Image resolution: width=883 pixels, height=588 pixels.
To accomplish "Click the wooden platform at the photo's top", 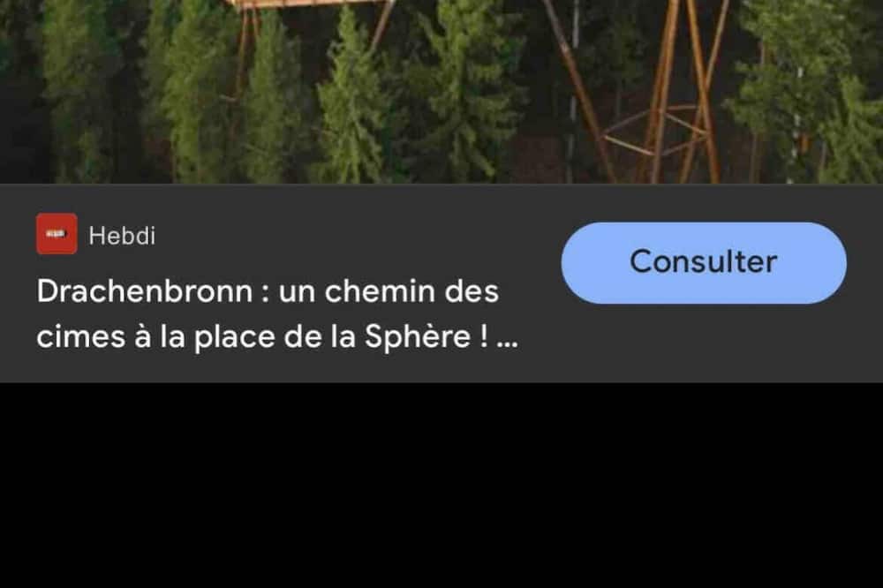I will tap(310, 4).
